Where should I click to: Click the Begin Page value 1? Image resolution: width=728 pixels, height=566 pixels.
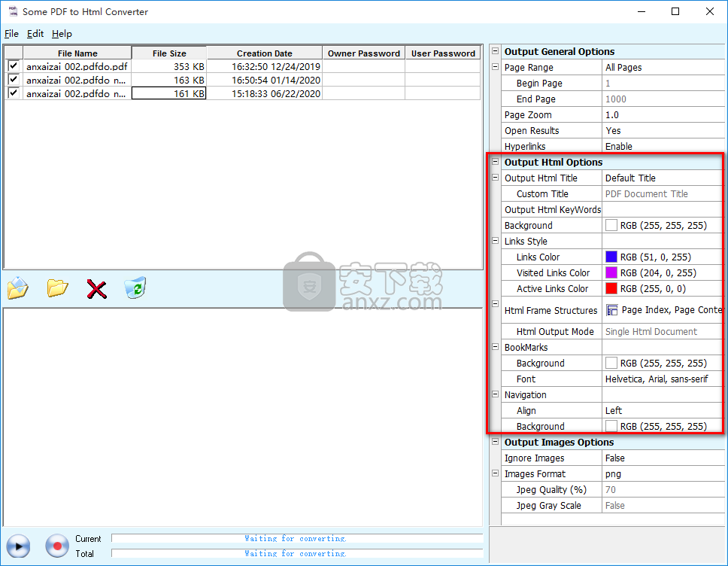coord(664,84)
